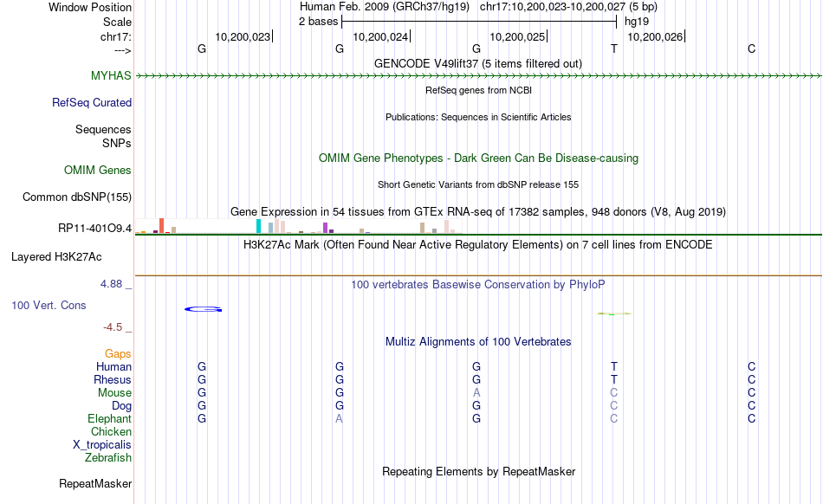Click the 4.88 PhyloP upper scale value

[111, 284]
